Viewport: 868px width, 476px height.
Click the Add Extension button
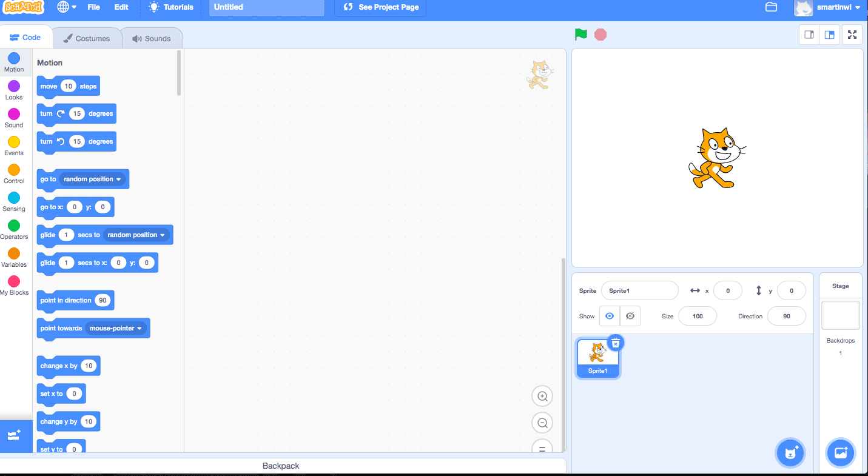coord(16,436)
